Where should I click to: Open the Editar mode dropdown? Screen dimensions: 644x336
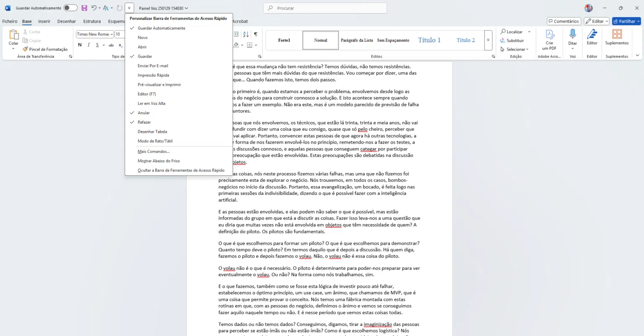(x=597, y=21)
